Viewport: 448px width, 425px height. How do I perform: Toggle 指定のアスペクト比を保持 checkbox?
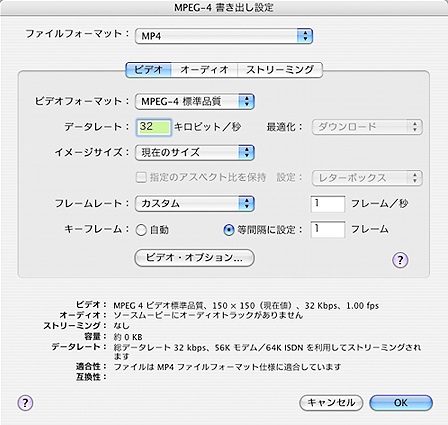pyautogui.click(x=141, y=177)
